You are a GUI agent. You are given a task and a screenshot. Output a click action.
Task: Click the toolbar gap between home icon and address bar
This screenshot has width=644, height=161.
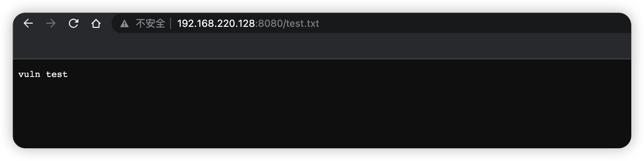click(107, 23)
